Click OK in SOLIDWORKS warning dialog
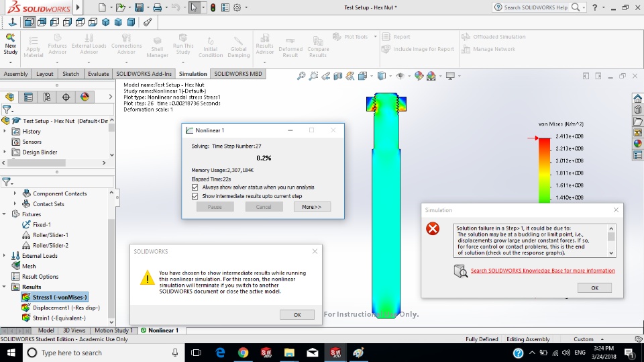 coord(297,315)
